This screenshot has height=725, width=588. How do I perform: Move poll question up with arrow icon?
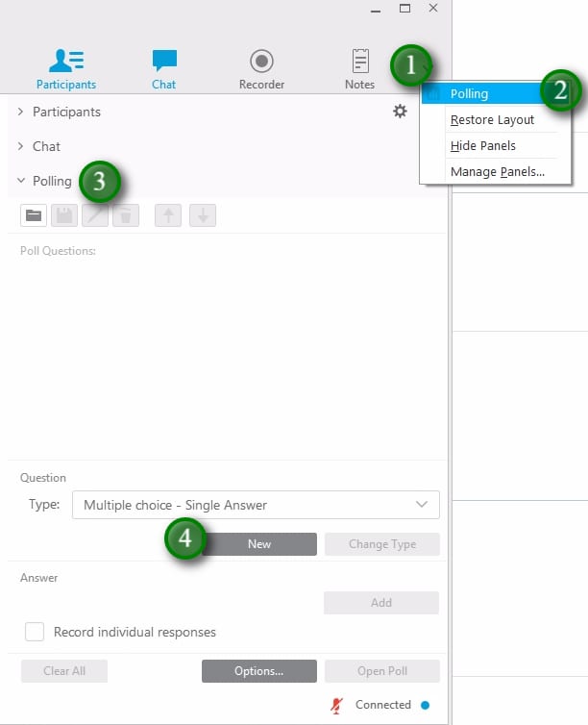coord(168,215)
